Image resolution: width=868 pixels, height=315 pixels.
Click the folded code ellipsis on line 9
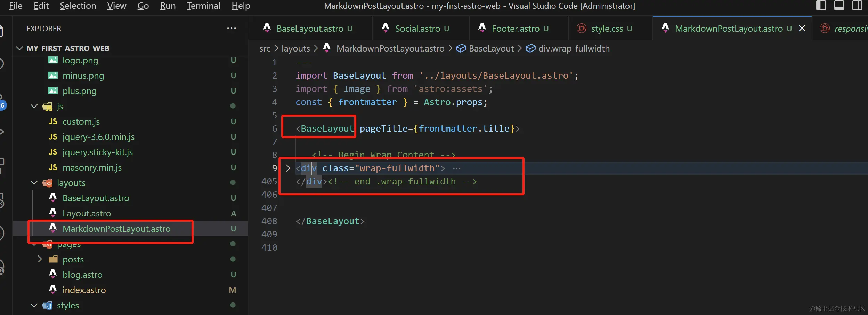pos(457,168)
